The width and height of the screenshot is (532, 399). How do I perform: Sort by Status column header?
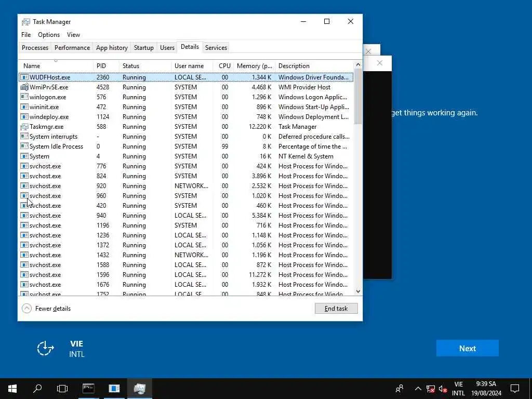click(x=145, y=66)
